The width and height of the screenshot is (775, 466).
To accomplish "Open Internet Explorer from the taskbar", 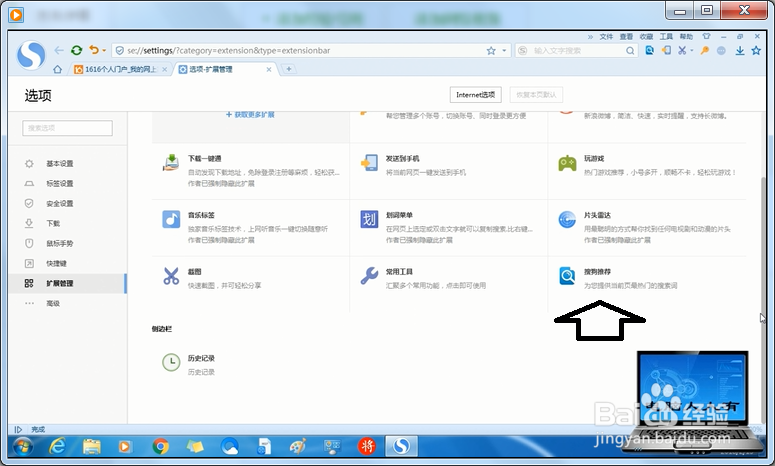I will click(x=57, y=447).
